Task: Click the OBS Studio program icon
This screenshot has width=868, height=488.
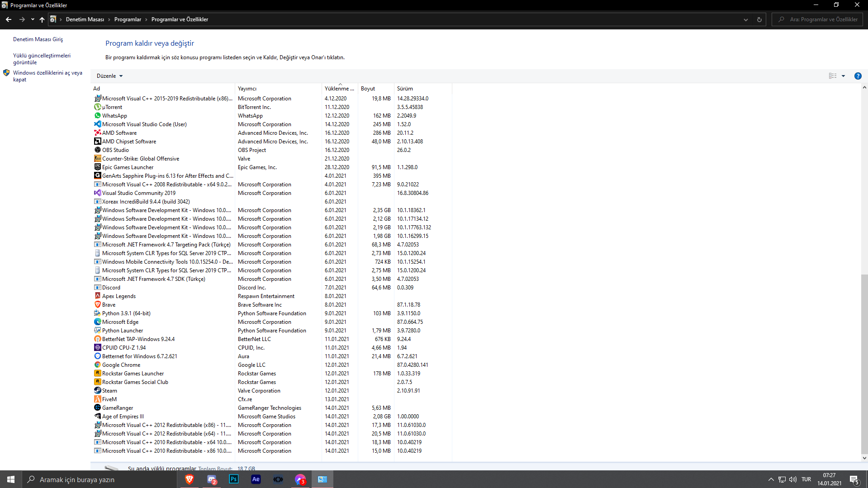Action: click(97, 150)
